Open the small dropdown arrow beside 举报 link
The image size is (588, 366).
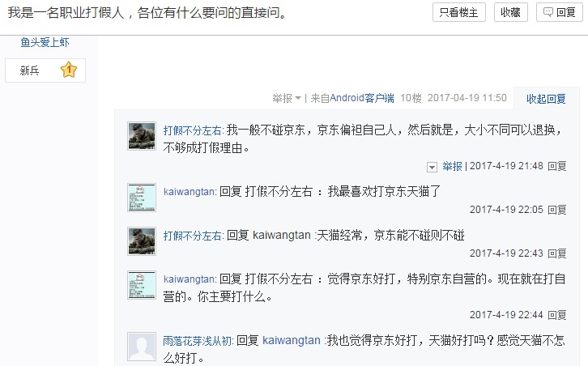[x=432, y=167]
